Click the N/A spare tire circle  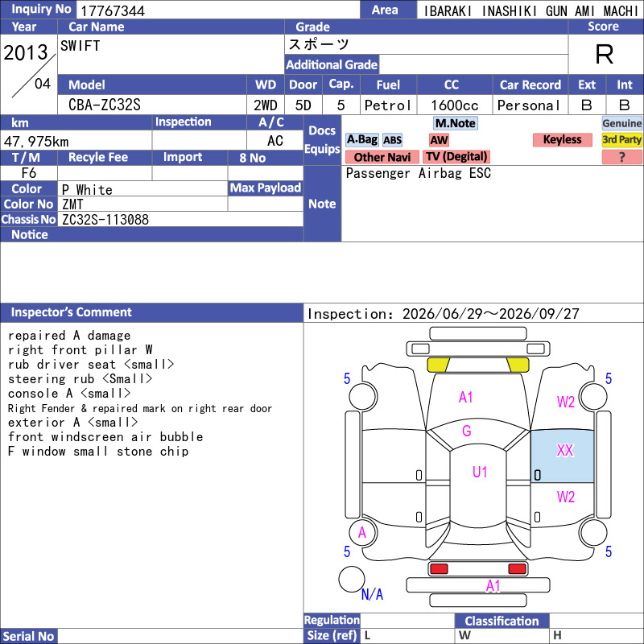(x=352, y=579)
